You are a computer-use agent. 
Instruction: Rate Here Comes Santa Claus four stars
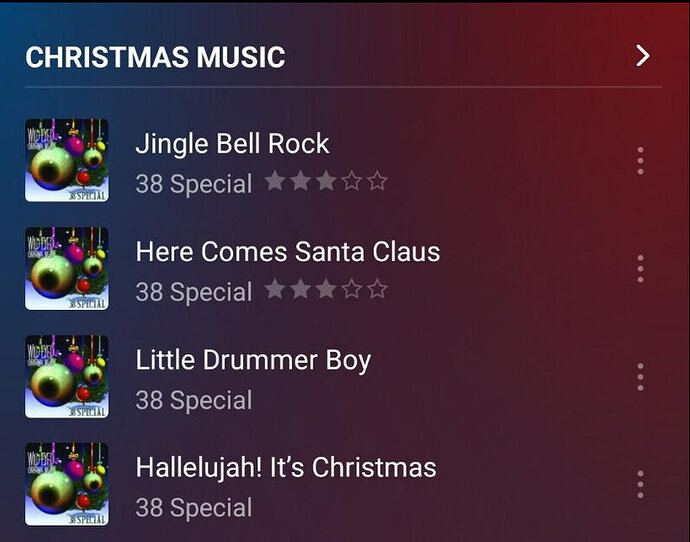pos(352,289)
